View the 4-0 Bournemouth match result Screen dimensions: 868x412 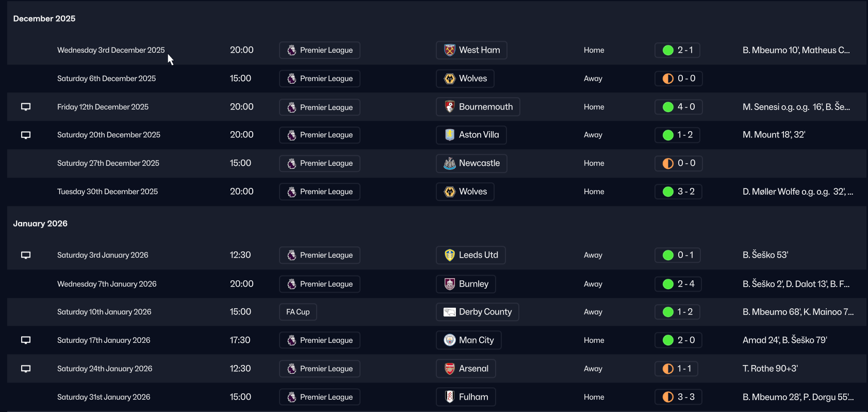[679, 107]
